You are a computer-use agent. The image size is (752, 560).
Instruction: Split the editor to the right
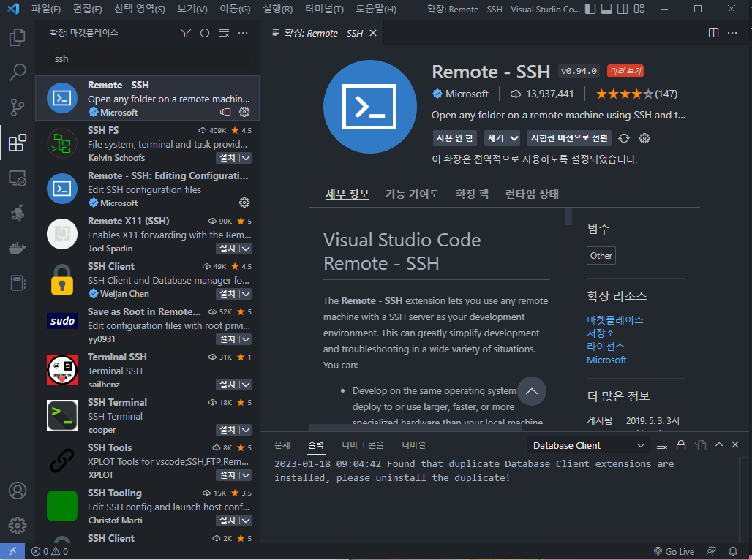coord(714,33)
